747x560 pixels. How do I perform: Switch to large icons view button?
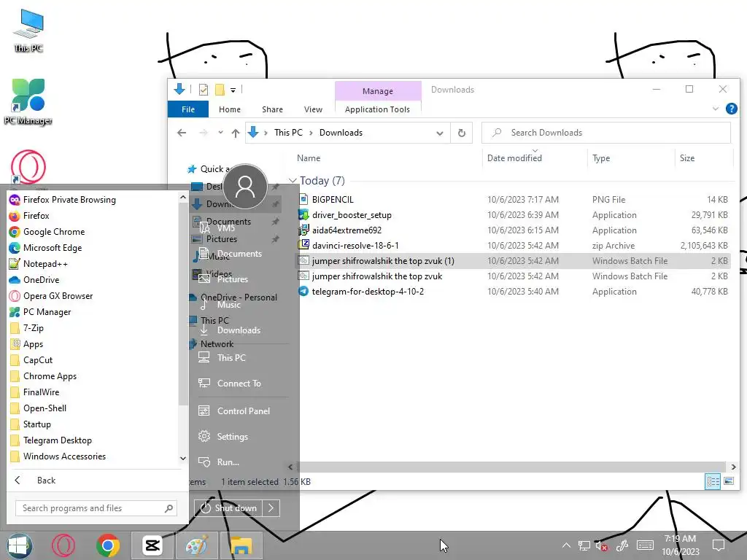pos(729,481)
